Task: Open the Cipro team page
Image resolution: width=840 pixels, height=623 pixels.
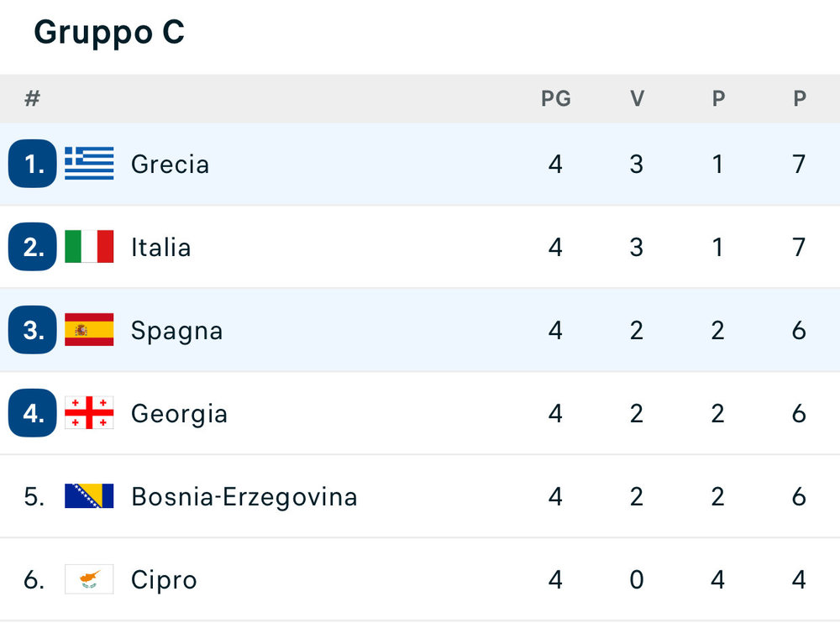Action: (164, 580)
